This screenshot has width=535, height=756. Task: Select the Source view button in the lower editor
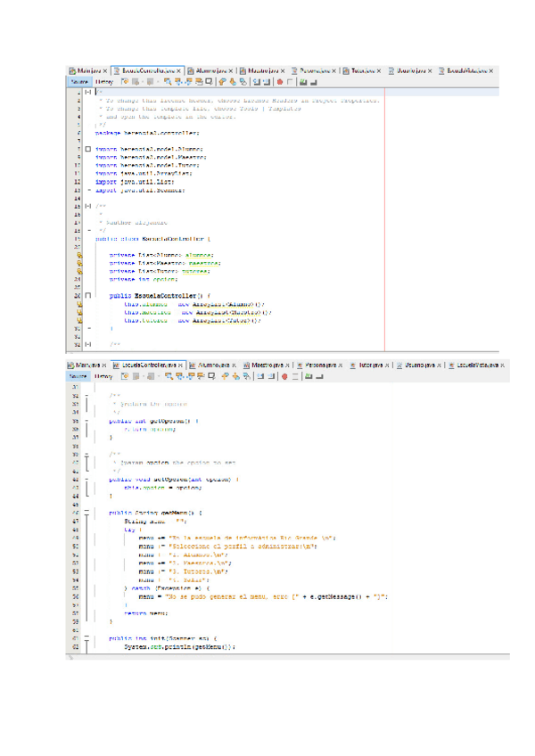tap(80, 376)
